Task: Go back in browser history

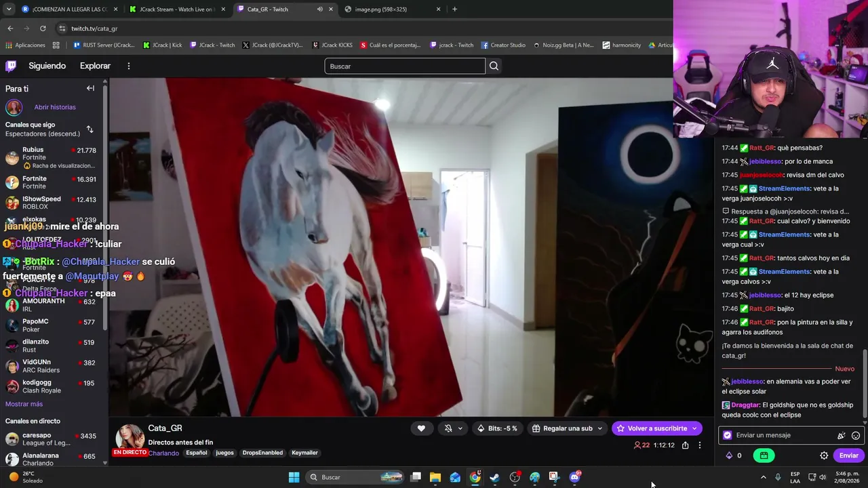Action: click(x=10, y=28)
